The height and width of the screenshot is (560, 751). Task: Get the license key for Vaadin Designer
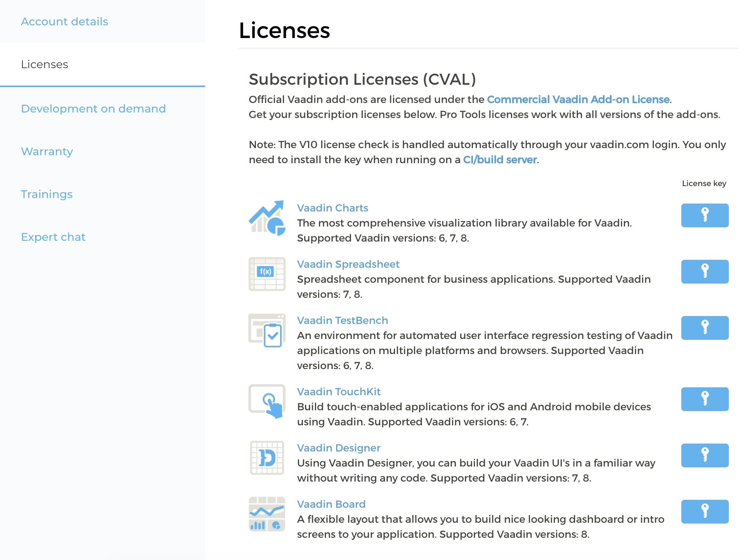tap(705, 455)
